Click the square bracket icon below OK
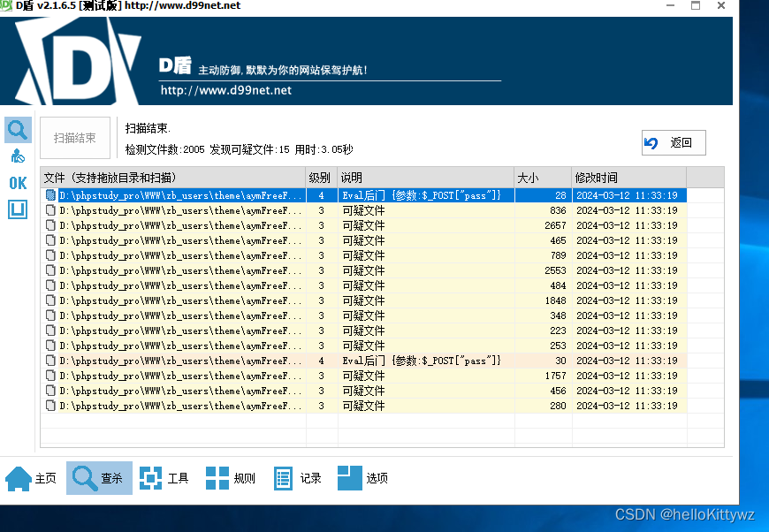Screen dimensions: 769x532 (18, 209)
